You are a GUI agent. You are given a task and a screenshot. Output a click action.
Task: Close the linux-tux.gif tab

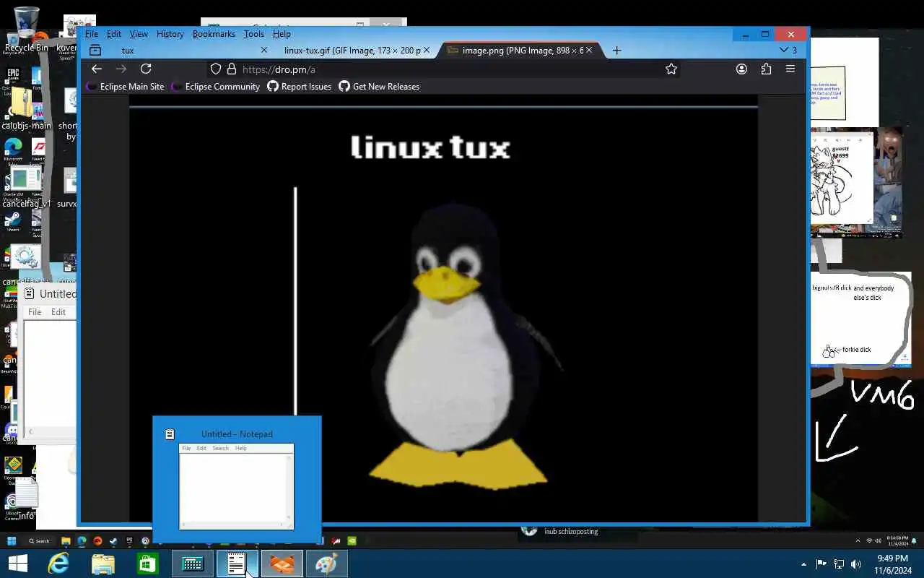[x=427, y=50]
